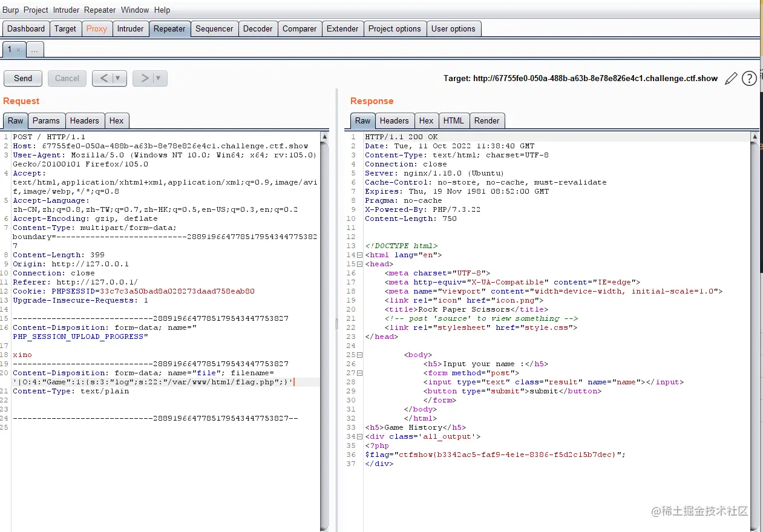Click the 'Game History' h5 line
Viewport: 763px width, 532px height.
tap(416, 428)
